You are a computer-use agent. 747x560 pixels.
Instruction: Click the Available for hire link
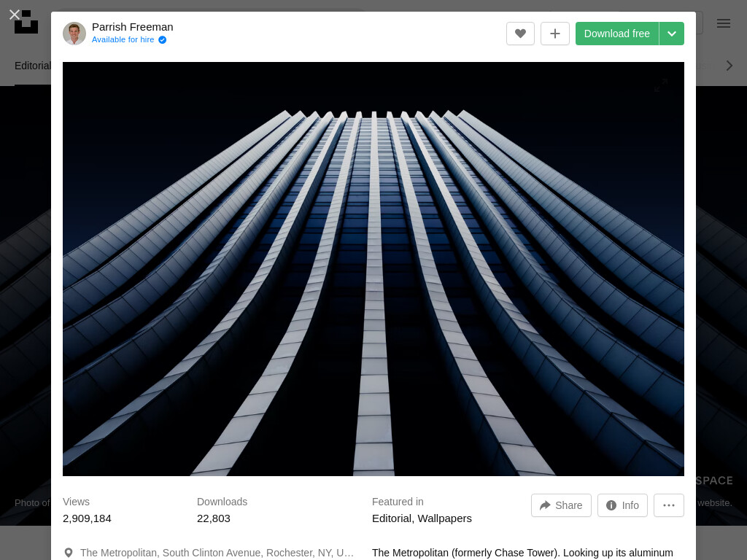[123, 39]
